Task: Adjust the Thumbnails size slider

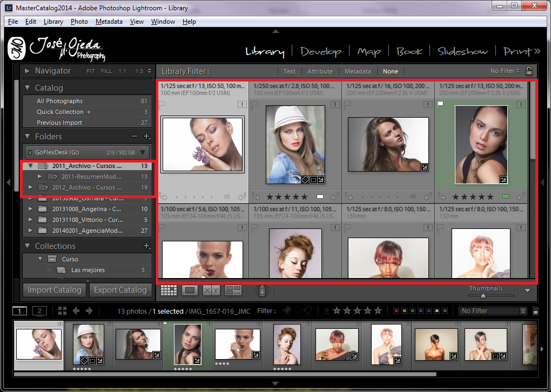Action: 483,296
